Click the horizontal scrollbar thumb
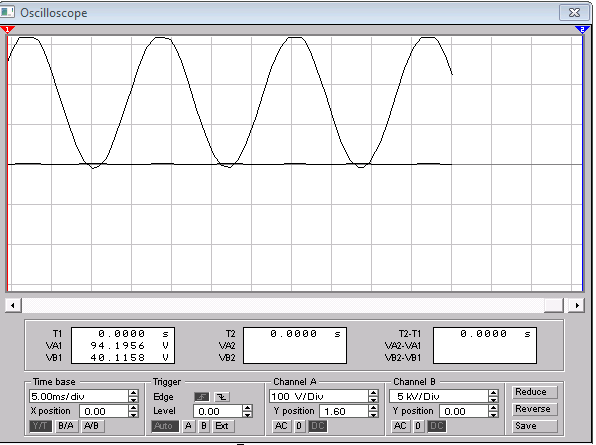This screenshot has height=445, width=596. point(553,305)
